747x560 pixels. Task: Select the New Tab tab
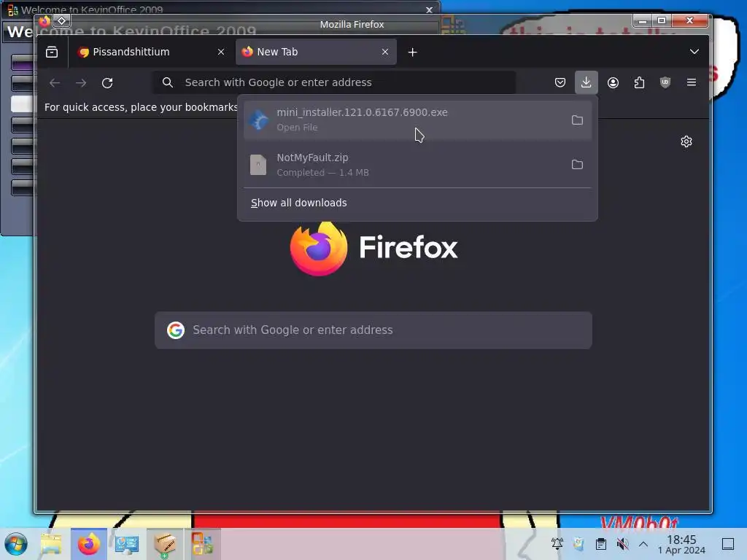(x=316, y=52)
